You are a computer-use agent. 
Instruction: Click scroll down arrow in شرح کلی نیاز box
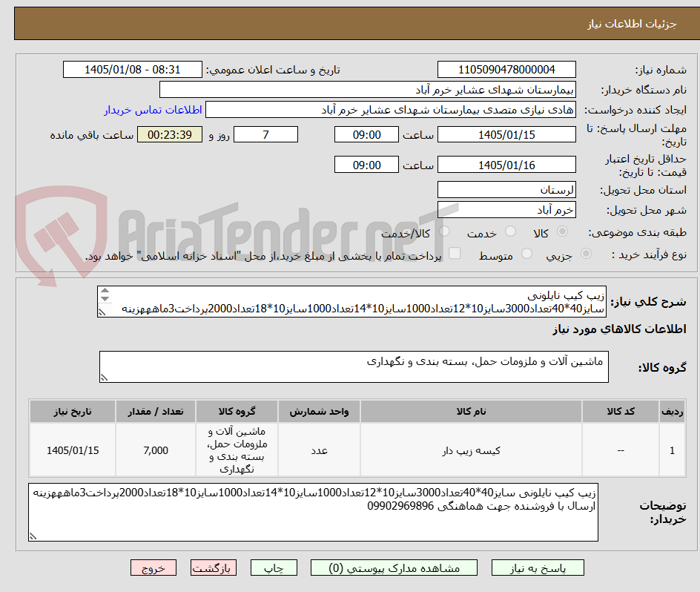point(105,298)
